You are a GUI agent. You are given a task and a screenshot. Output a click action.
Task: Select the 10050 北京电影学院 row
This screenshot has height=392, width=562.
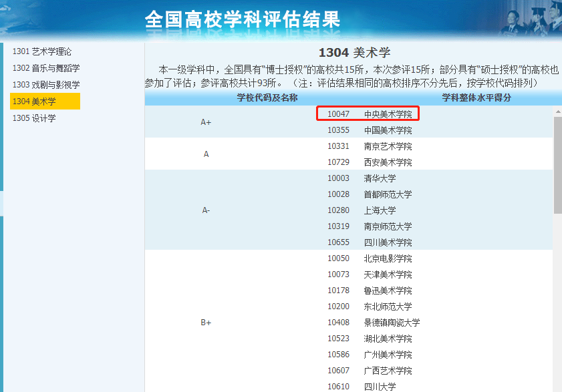[370, 258]
